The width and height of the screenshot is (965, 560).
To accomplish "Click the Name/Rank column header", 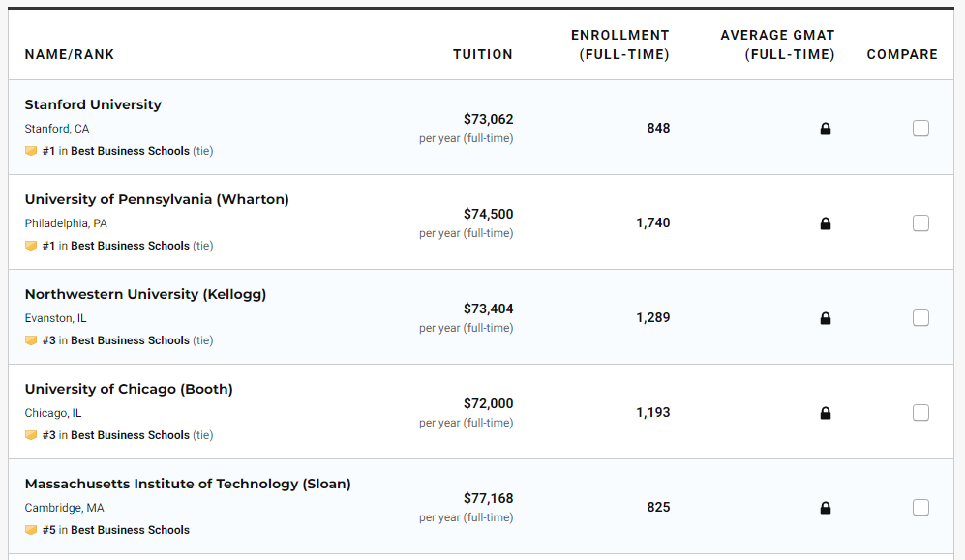I will 70,54.
